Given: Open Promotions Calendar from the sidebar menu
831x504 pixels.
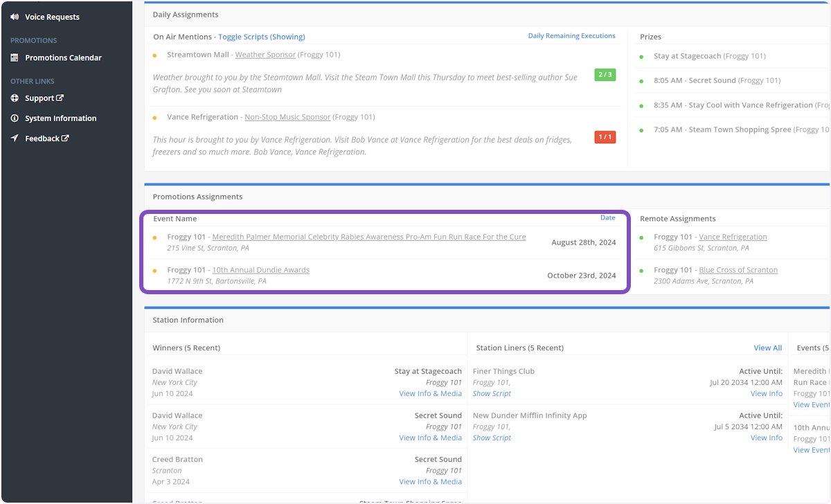Looking at the screenshot, I should coord(63,58).
